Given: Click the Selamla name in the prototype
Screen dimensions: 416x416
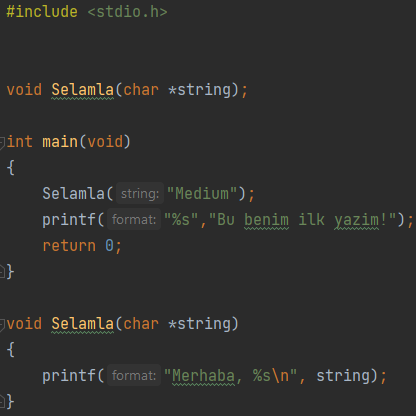Looking at the screenshot, I should 82,90.
